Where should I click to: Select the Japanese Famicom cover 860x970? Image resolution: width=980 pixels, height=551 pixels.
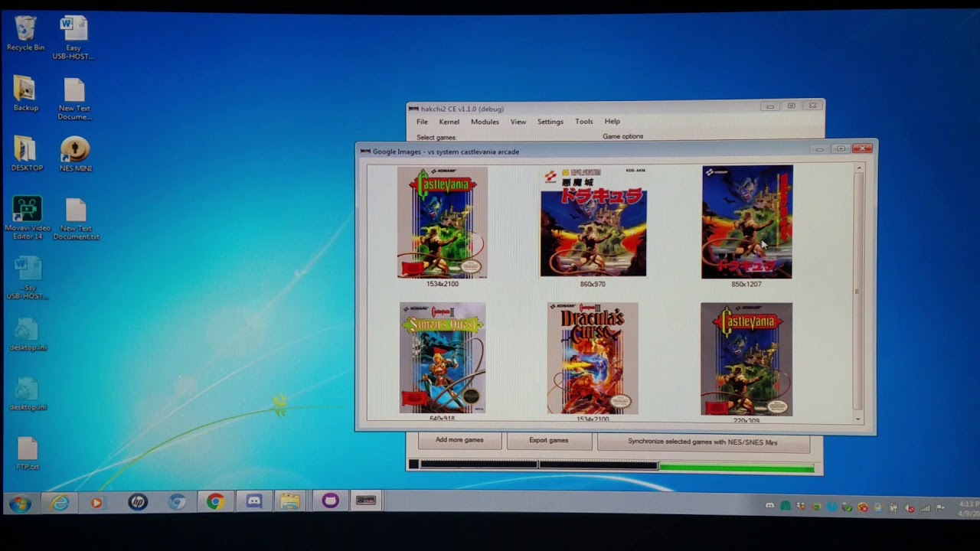point(593,222)
